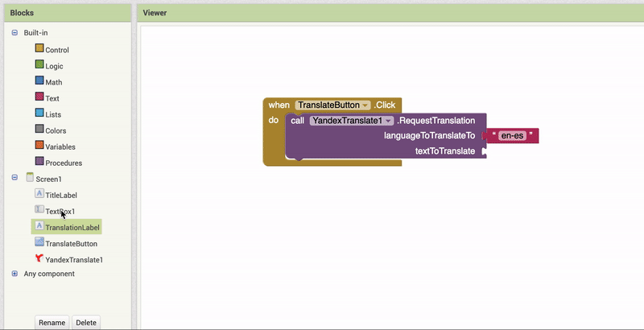Rename the selected component
This screenshot has height=330, width=644.
click(x=52, y=323)
